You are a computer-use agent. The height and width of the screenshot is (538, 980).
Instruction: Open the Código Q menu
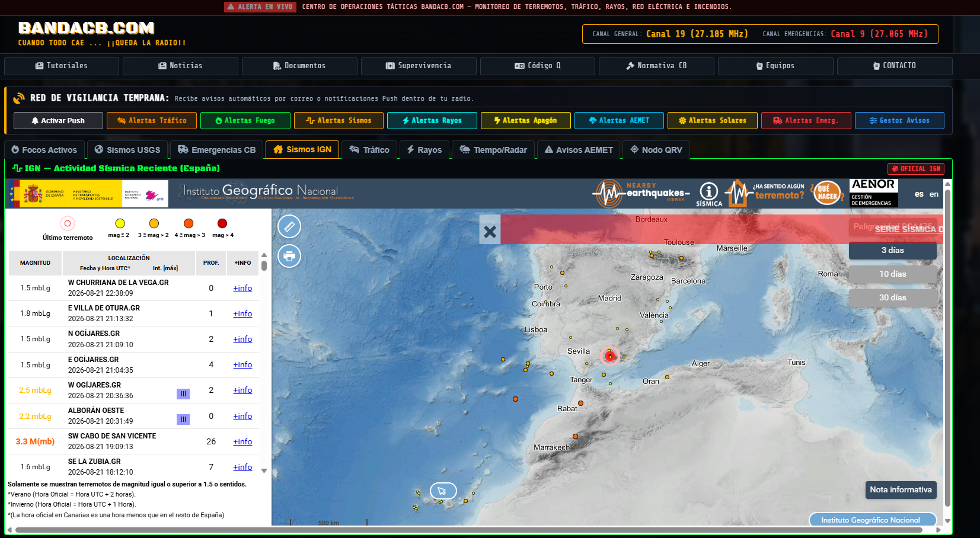[x=538, y=66]
